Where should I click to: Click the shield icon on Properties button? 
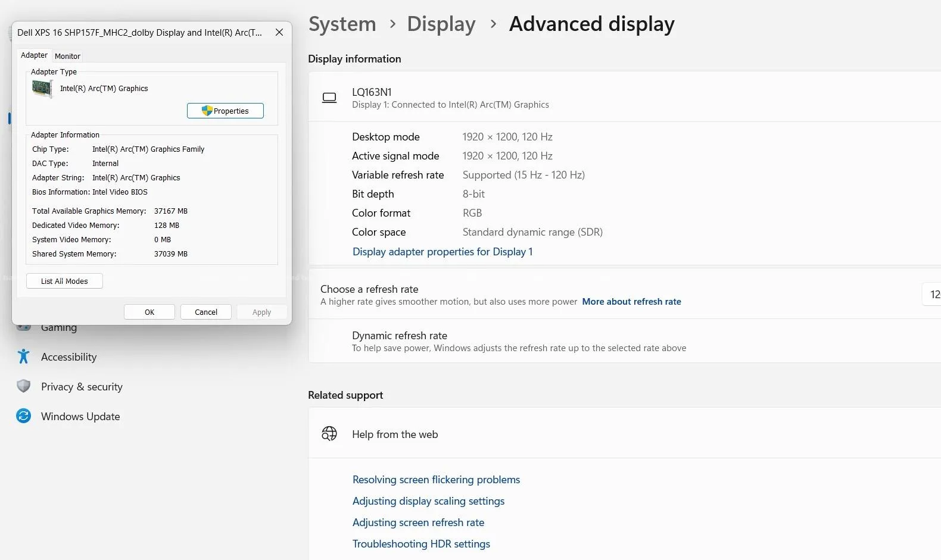(207, 111)
